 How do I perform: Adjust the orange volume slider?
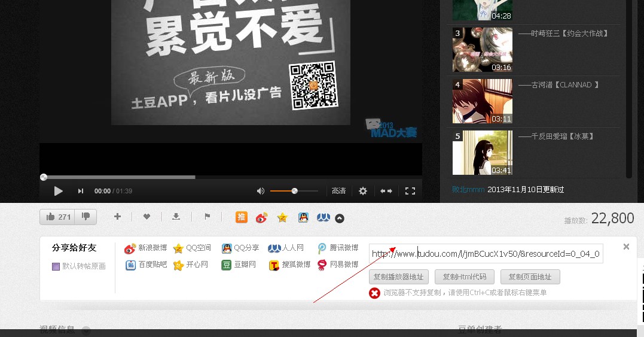[x=294, y=191]
